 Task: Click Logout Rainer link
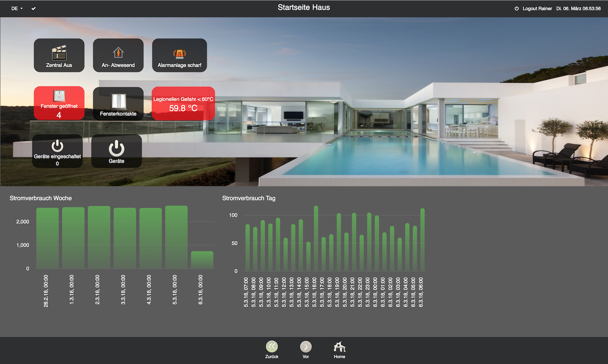click(x=537, y=8)
